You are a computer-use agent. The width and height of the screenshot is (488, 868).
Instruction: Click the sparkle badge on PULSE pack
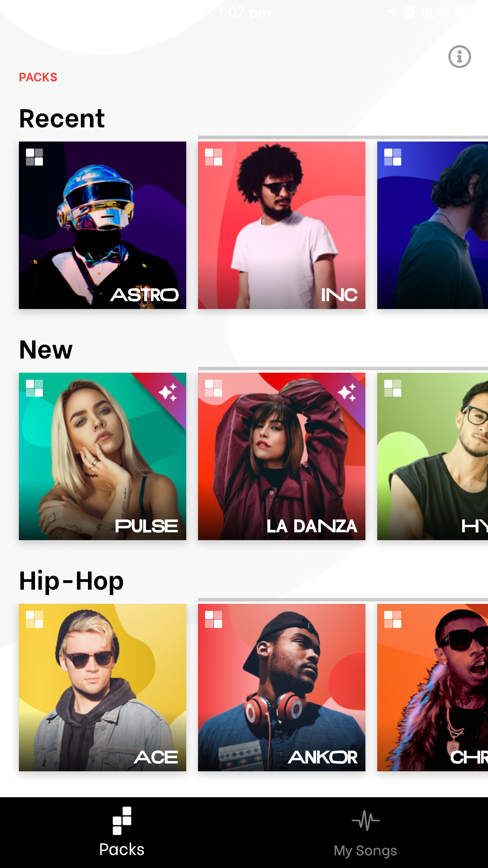click(x=168, y=392)
